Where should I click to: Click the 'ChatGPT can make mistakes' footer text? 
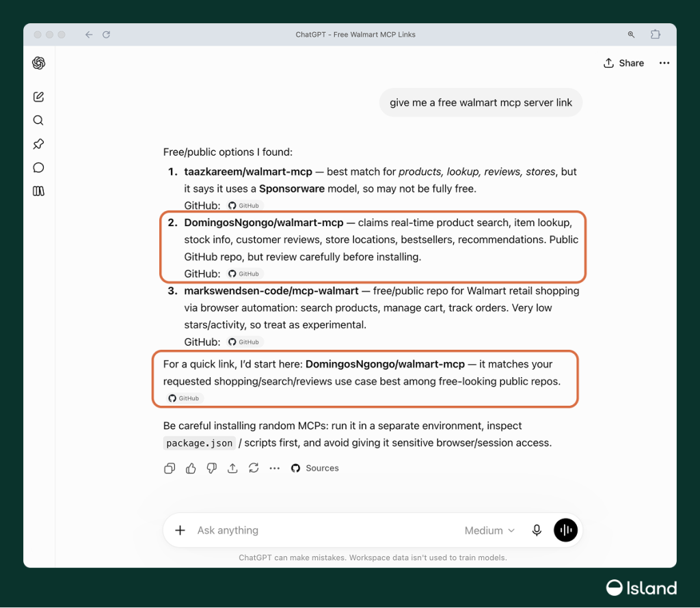(373, 557)
